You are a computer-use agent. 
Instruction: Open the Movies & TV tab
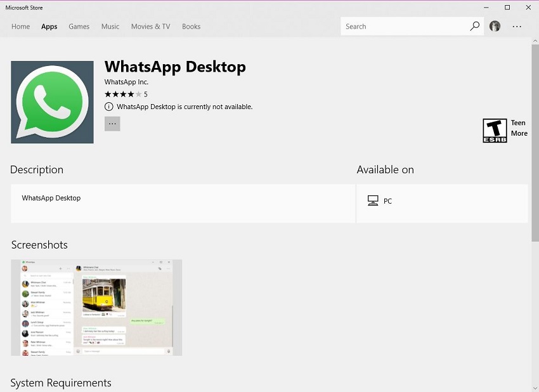click(x=150, y=27)
